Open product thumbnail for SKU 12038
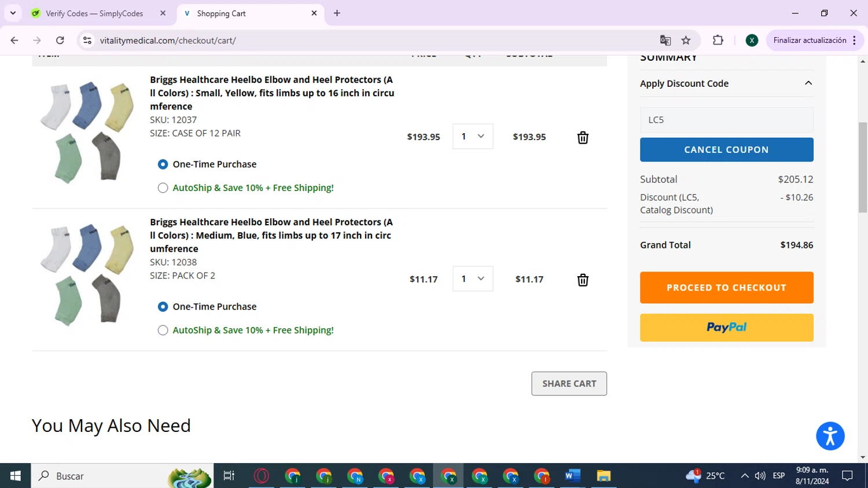Image resolution: width=868 pixels, height=488 pixels. pyautogui.click(x=87, y=274)
